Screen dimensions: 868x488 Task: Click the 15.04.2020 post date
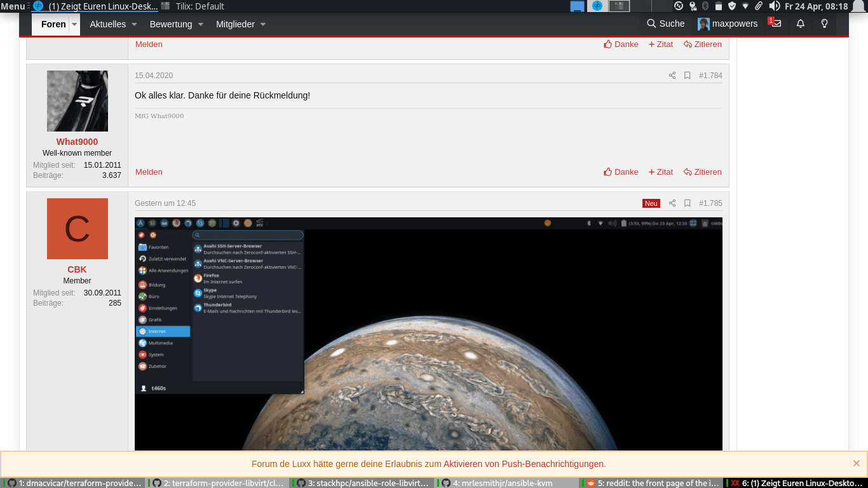point(154,76)
